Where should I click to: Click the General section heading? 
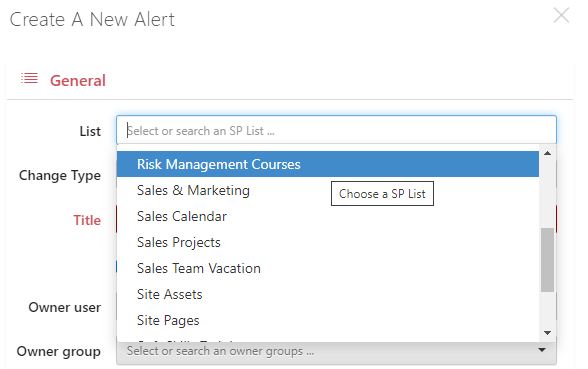pyautogui.click(x=78, y=81)
